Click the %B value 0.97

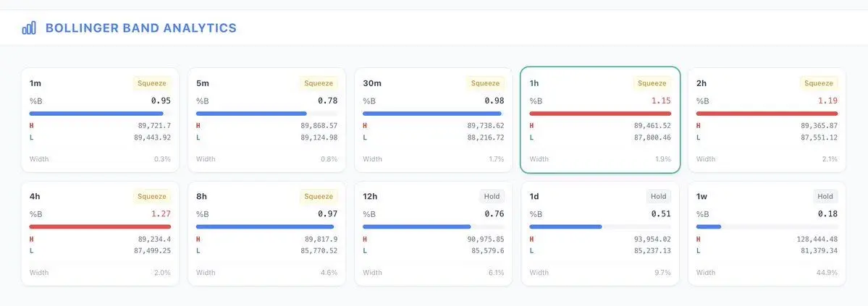(328, 213)
